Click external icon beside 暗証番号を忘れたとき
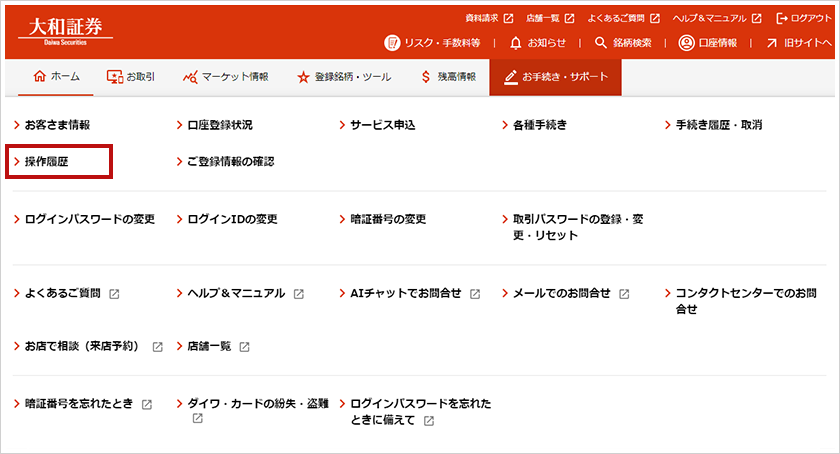The width and height of the screenshot is (840, 454). (x=147, y=405)
